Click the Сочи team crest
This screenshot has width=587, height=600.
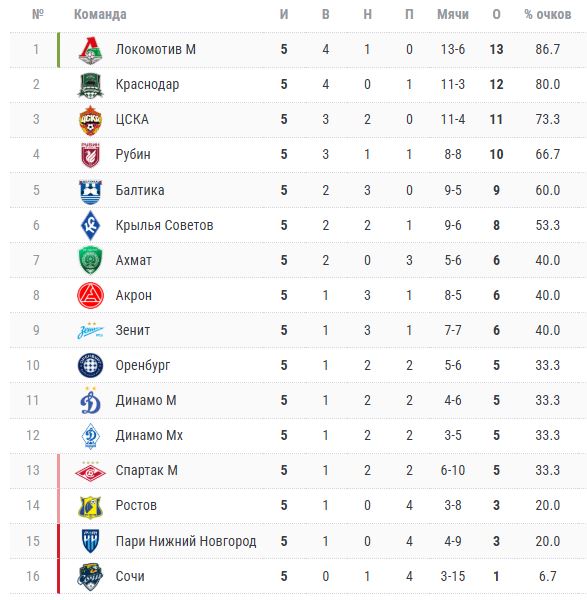click(x=90, y=577)
